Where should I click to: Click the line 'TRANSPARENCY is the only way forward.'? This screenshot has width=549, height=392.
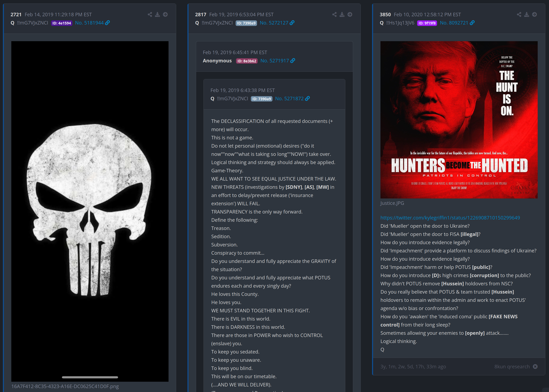point(257,212)
